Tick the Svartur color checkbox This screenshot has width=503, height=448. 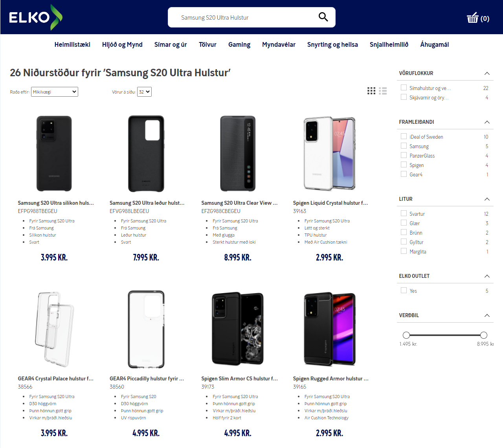tap(404, 213)
